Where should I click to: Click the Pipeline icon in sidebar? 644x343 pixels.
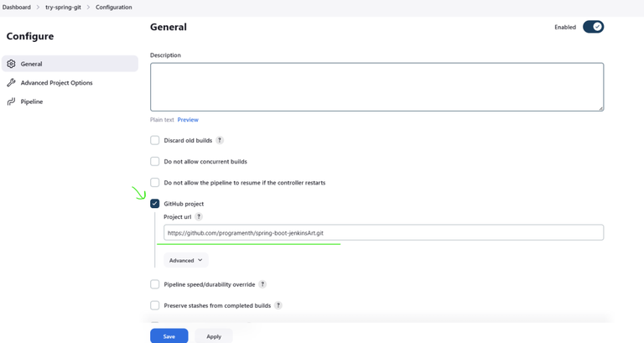[11, 101]
